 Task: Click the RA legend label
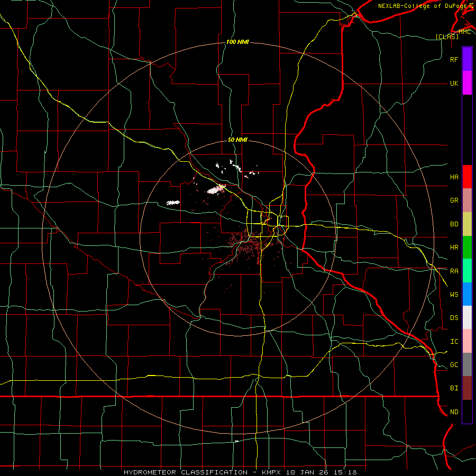coord(454,271)
